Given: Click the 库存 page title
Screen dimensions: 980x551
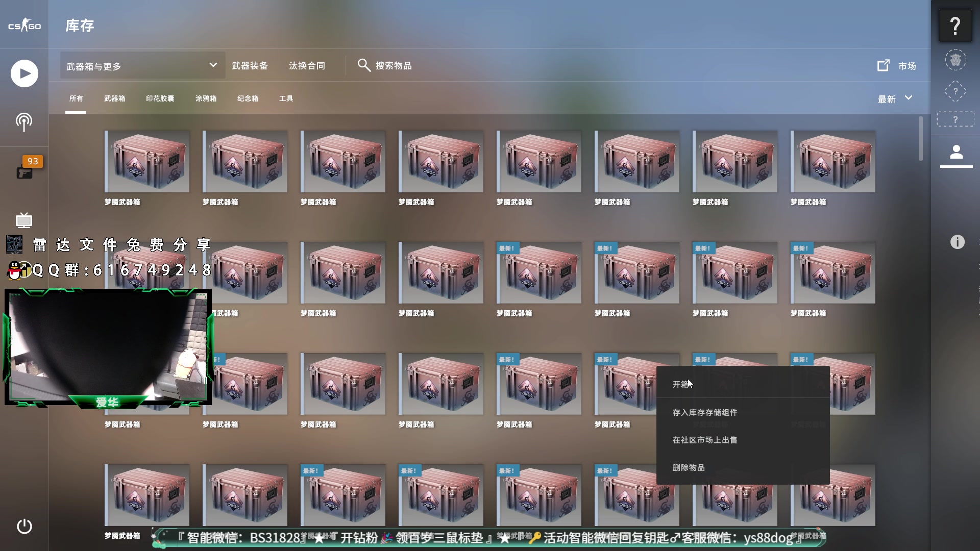Looking at the screenshot, I should pos(80,26).
